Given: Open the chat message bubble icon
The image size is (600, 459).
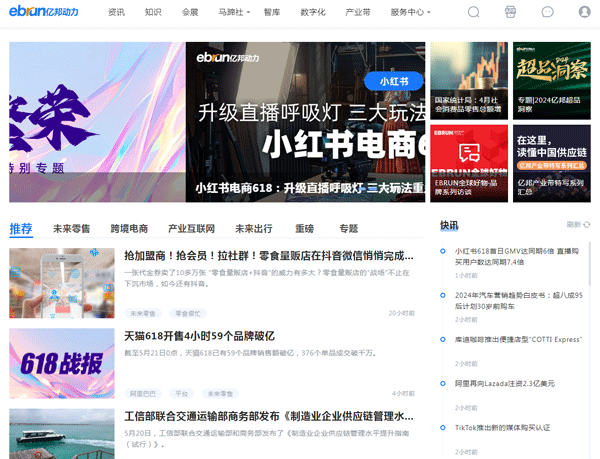Looking at the screenshot, I should (x=547, y=12).
